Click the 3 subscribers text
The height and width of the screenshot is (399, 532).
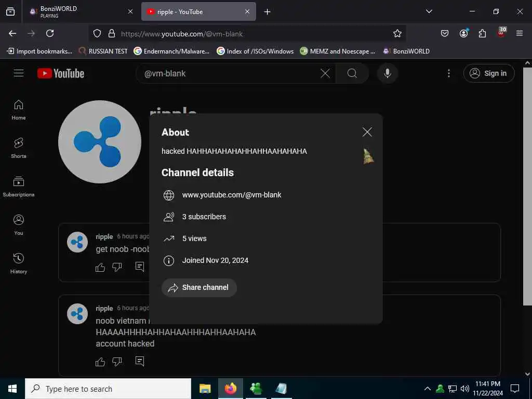coord(204,217)
